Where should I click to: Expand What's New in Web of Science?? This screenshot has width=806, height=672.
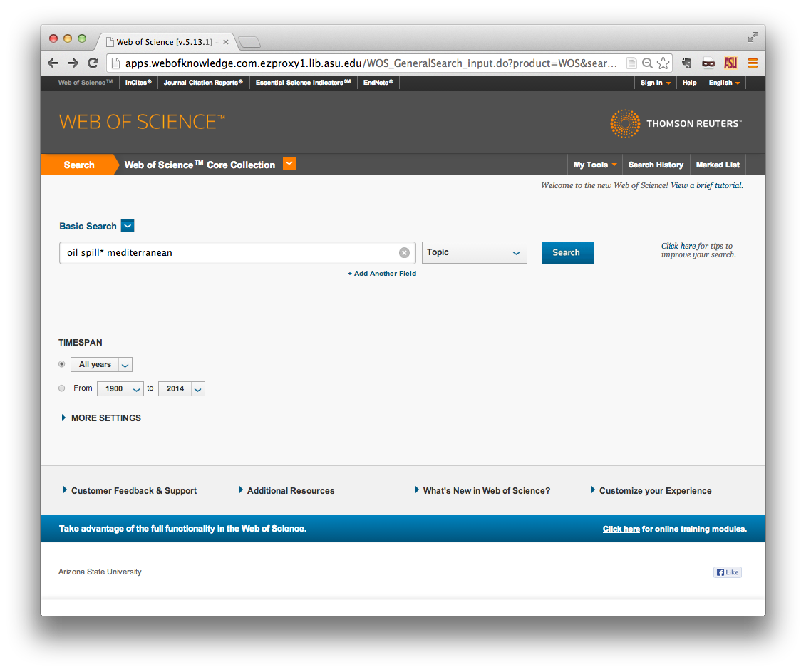pyautogui.click(x=482, y=490)
